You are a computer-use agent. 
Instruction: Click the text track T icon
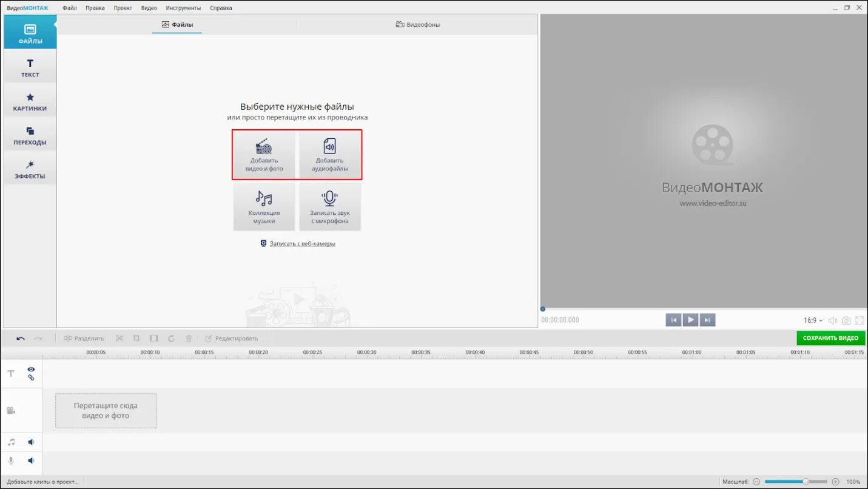pos(11,374)
